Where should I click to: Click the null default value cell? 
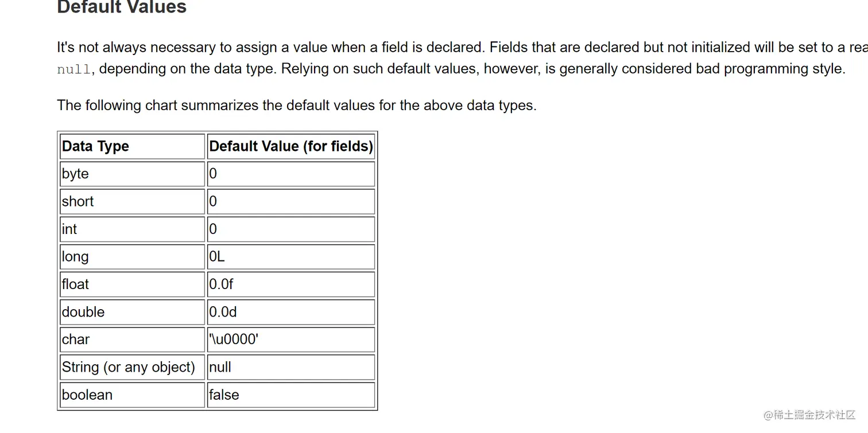point(291,367)
